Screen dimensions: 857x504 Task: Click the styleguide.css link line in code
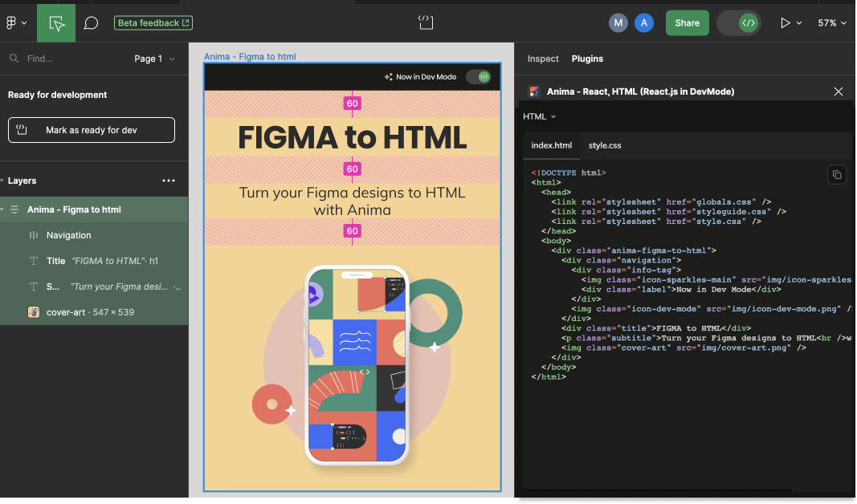(668, 212)
